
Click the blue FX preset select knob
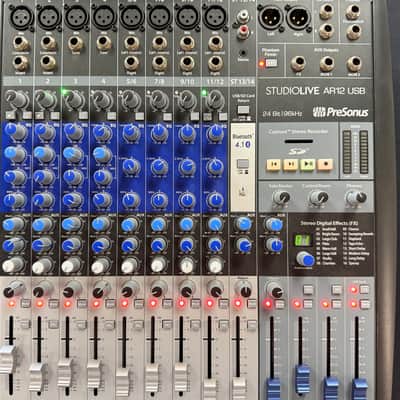pos(306,259)
